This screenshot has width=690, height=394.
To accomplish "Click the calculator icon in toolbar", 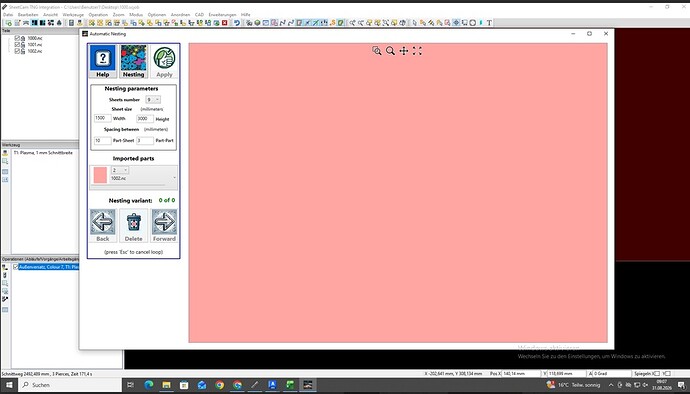I will click(x=71, y=23).
